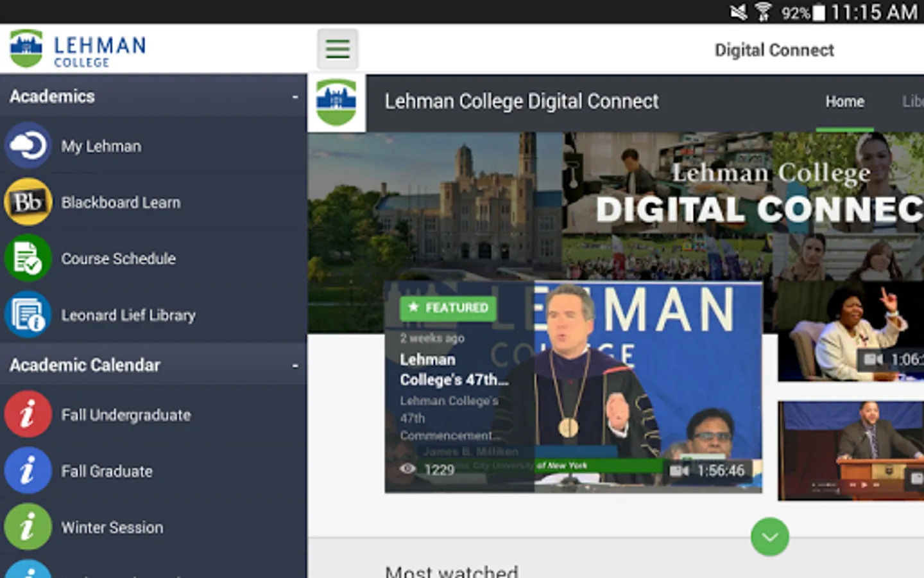Tap the Wi-Fi status bar icon
Image resolution: width=924 pixels, height=578 pixels.
pyautogui.click(x=763, y=12)
